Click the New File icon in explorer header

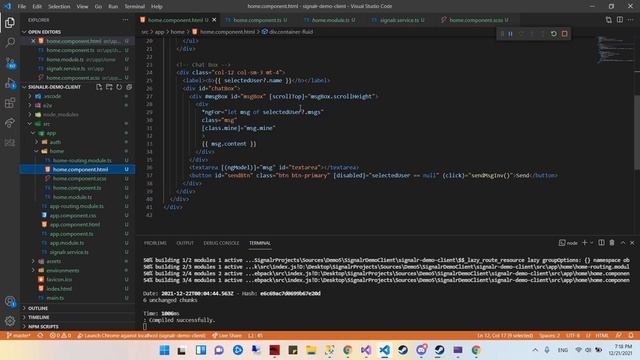(x=99, y=87)
